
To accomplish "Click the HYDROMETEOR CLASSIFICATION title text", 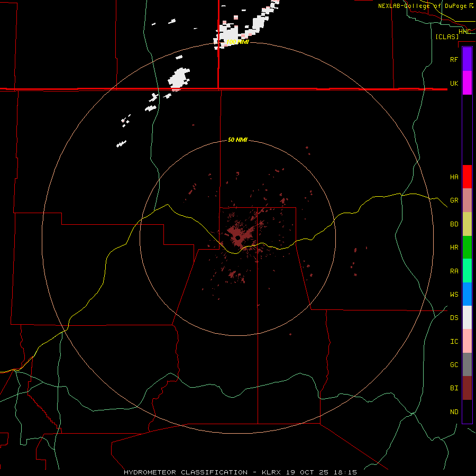I will coord(186,472).
